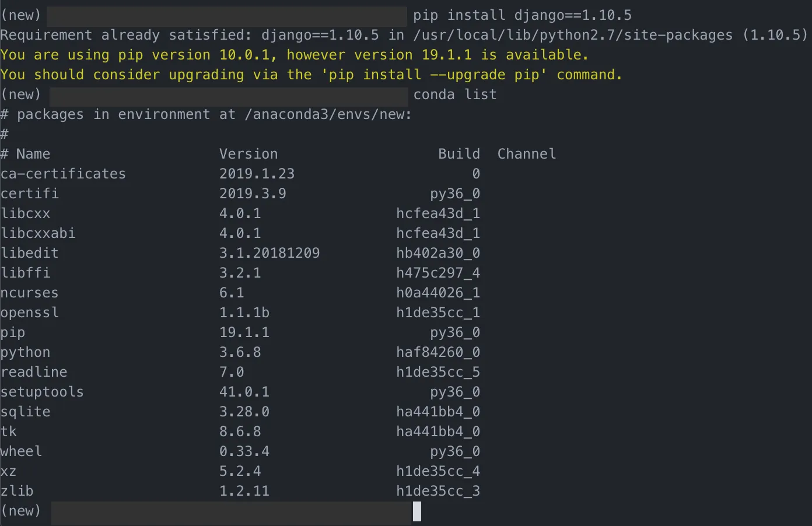
Task: Click the wheel package name
Action: click(21, 451)
